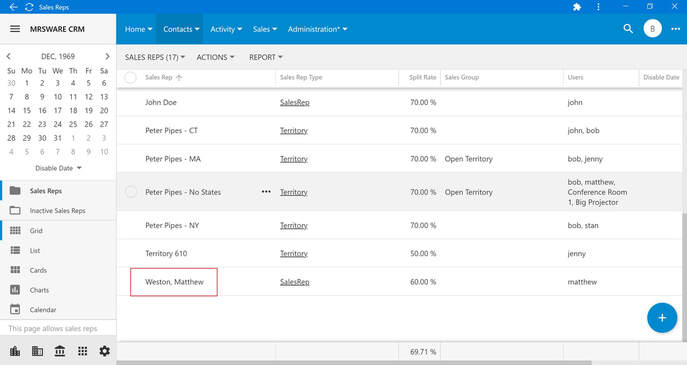Switch to Cards view
687x365 pixels.
(x=58, y=270)
